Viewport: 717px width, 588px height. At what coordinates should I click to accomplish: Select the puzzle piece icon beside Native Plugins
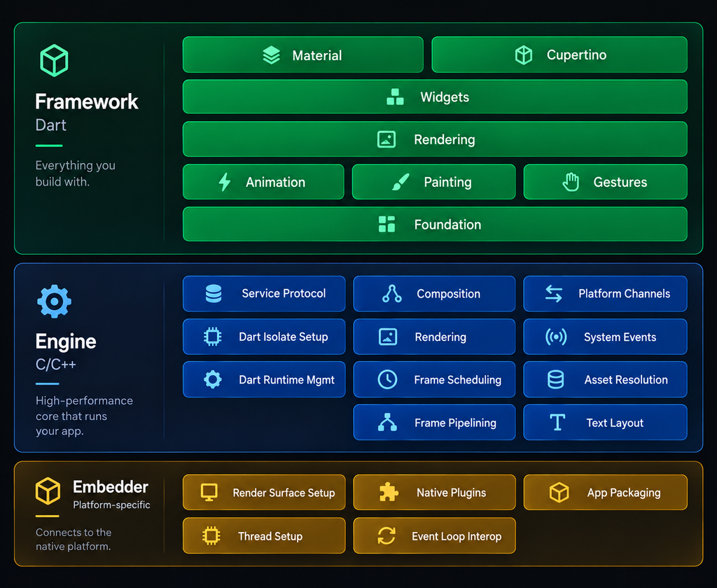coord(389,492)
